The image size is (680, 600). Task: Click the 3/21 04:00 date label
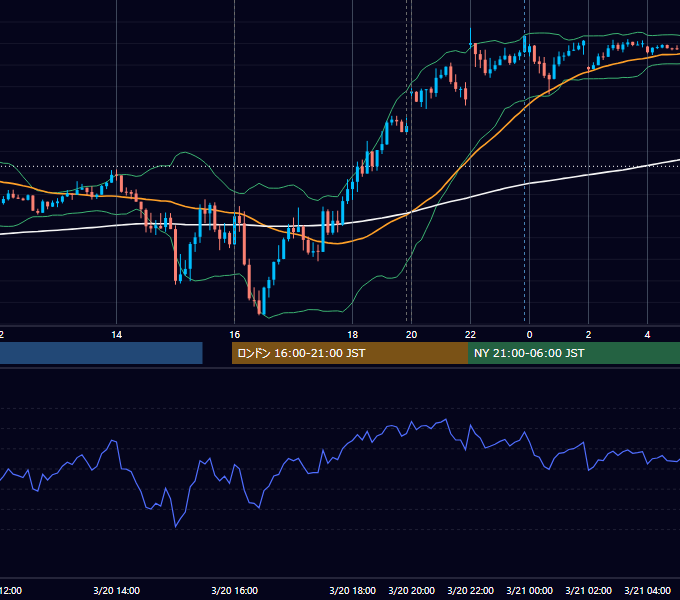pyautogui.click(x=647, y=590)
